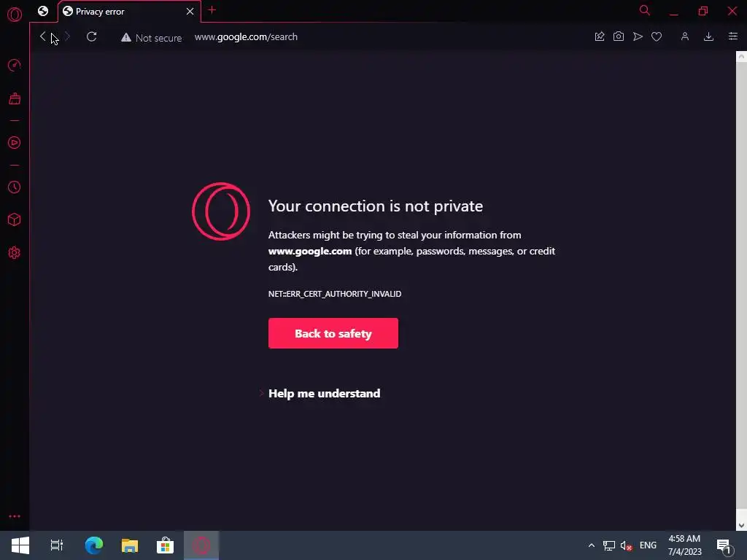Image resolution: width=747 pixels, height=560 pixels.
Task: Open Easy Setup menu icon
Action: tap(733, 36)
